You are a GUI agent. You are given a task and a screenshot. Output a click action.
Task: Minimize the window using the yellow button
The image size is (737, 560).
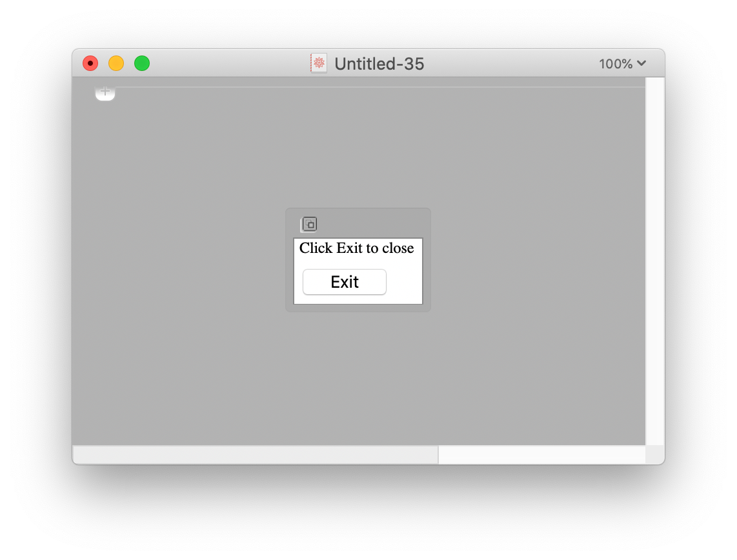coord(116,63)
